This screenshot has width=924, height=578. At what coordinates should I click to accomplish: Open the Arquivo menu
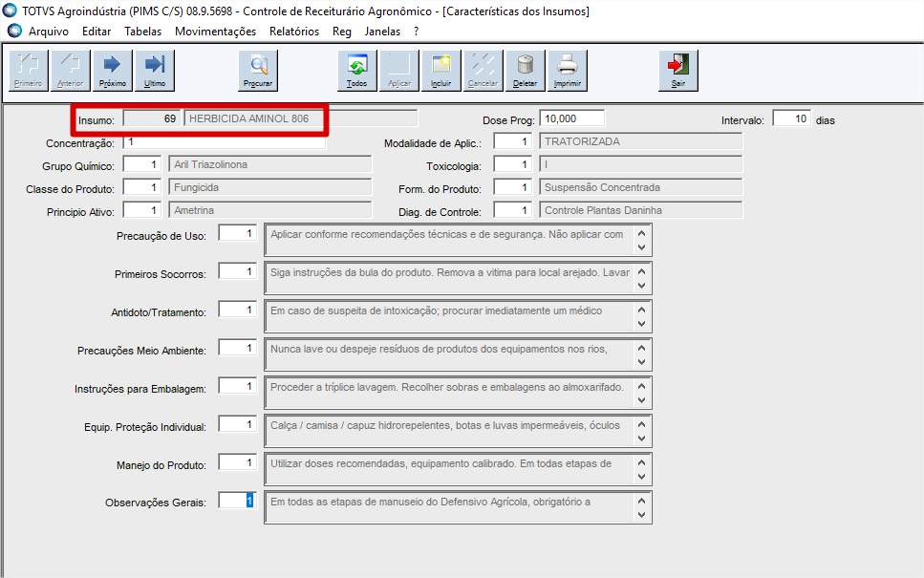(49, 32)
